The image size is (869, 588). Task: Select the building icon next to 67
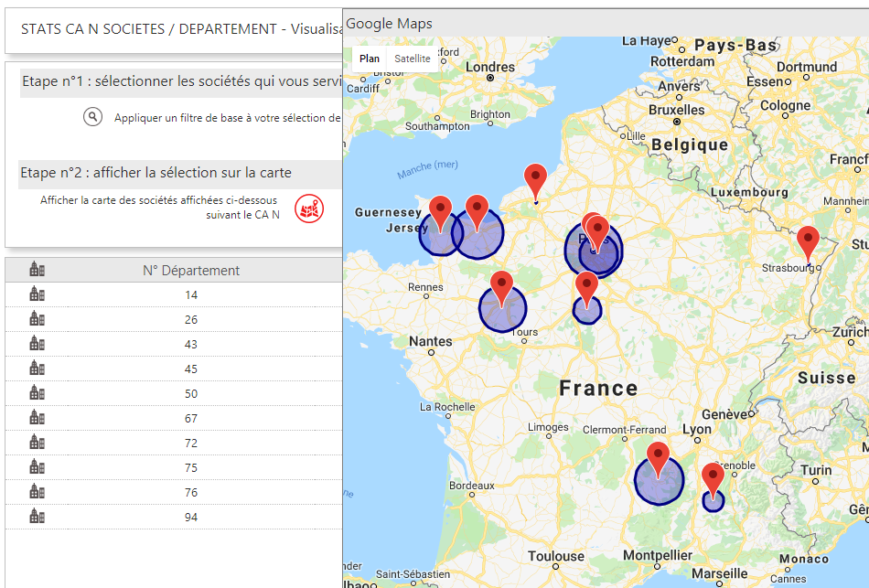coord(38,418)
